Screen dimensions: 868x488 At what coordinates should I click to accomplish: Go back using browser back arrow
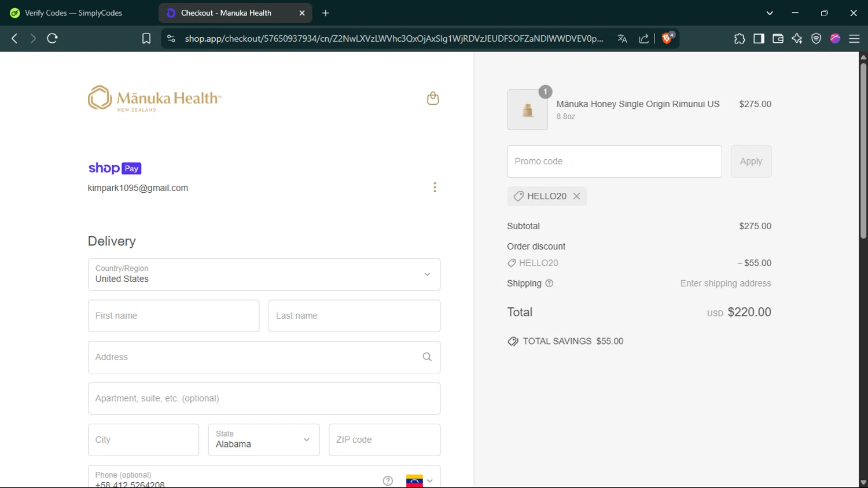(x=14, y=38)
